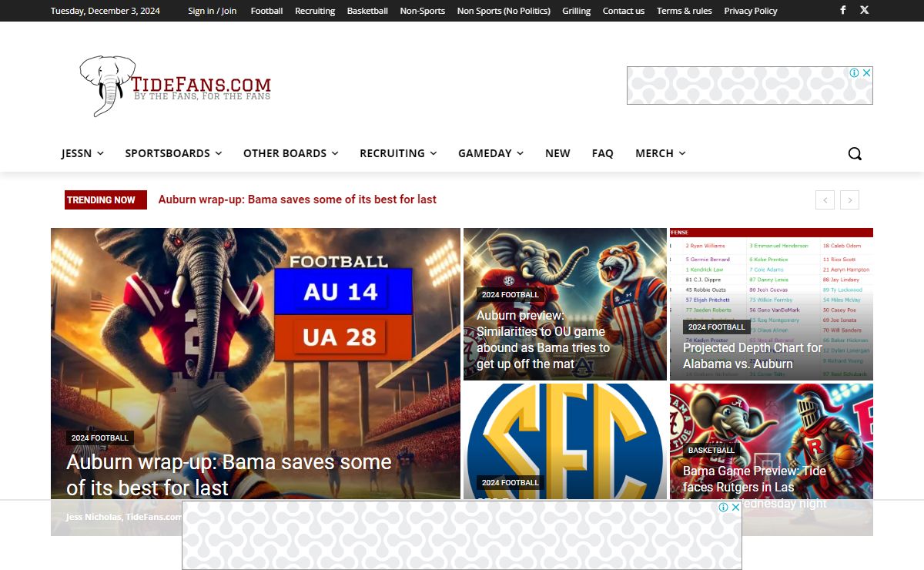Click the BASKETBALL category tag
The height and width of the screenshot is (570, 924).
click(711, 450)
